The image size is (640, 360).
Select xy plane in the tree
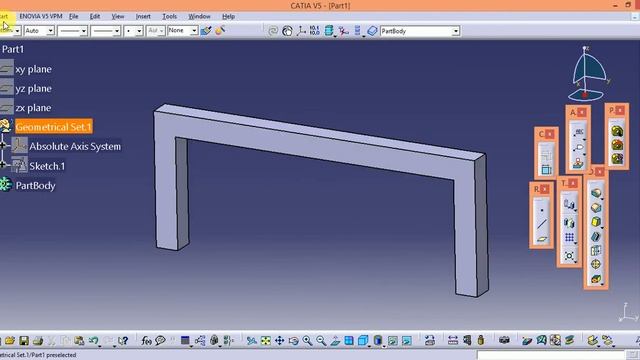point(33,69)
